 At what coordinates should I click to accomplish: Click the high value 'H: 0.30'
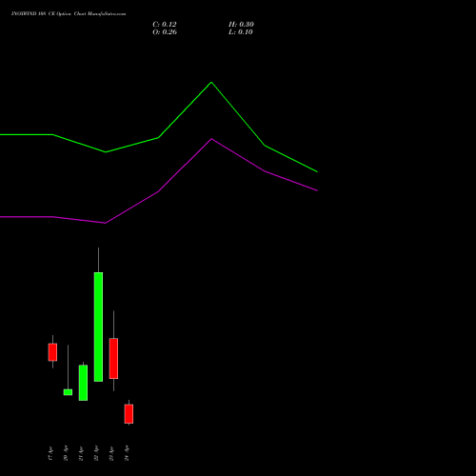pyautogui.click(x=241, y=25)
